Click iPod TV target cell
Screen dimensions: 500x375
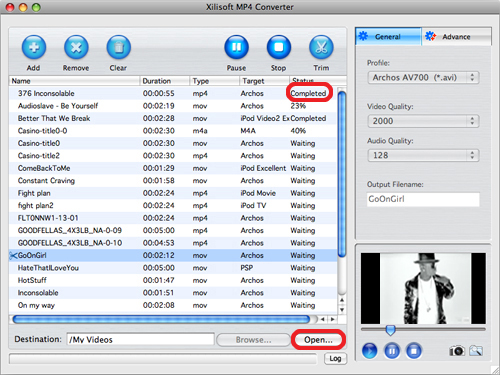click(253, 206)
